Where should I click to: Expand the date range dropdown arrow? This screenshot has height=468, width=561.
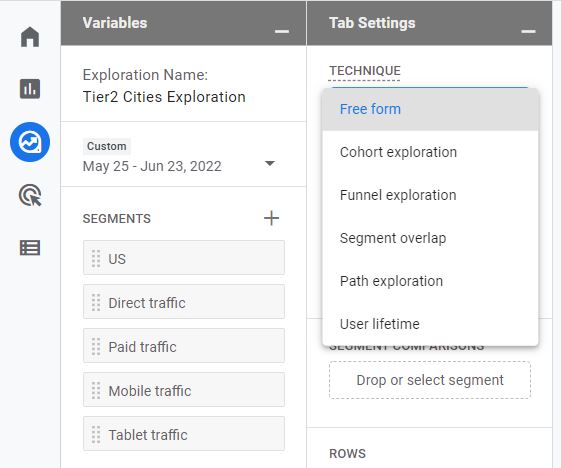270,164
